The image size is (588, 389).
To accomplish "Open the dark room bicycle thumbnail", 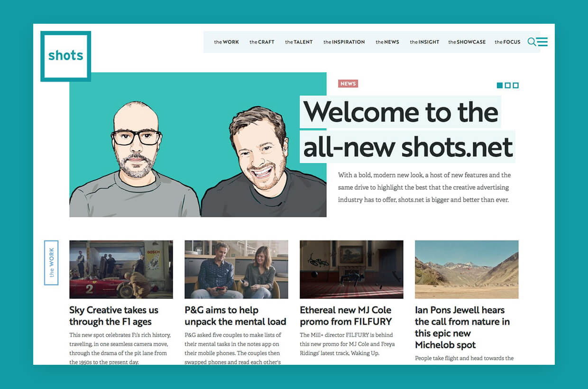I will point(351,269).
